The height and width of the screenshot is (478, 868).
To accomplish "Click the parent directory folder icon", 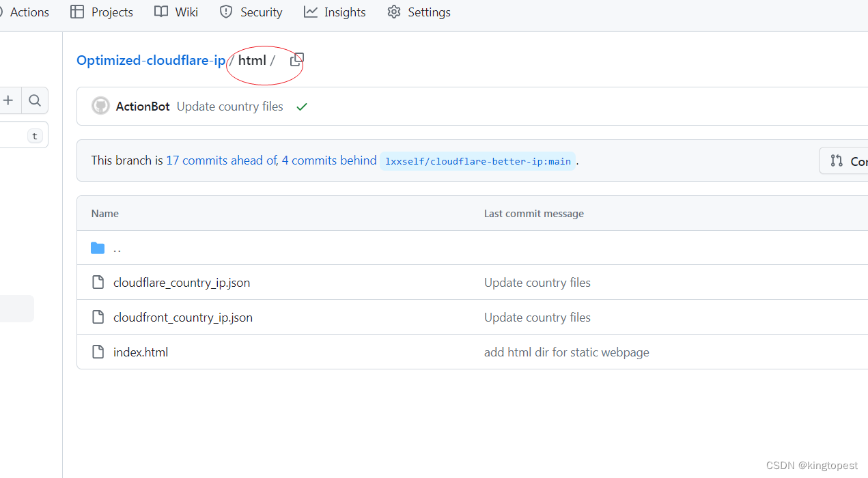I will [98, 248].
